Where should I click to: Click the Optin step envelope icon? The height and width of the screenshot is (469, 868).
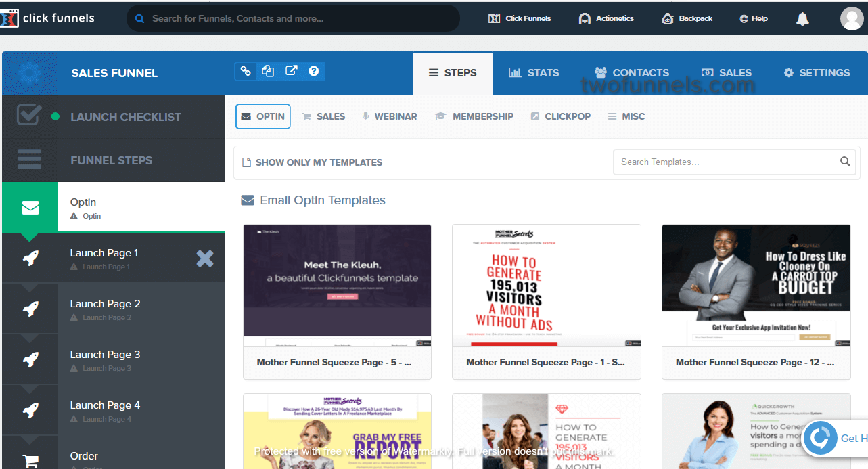point(30,208)
